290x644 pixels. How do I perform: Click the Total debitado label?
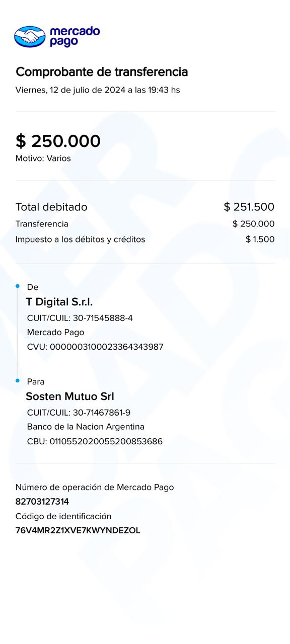click(51, 207)
